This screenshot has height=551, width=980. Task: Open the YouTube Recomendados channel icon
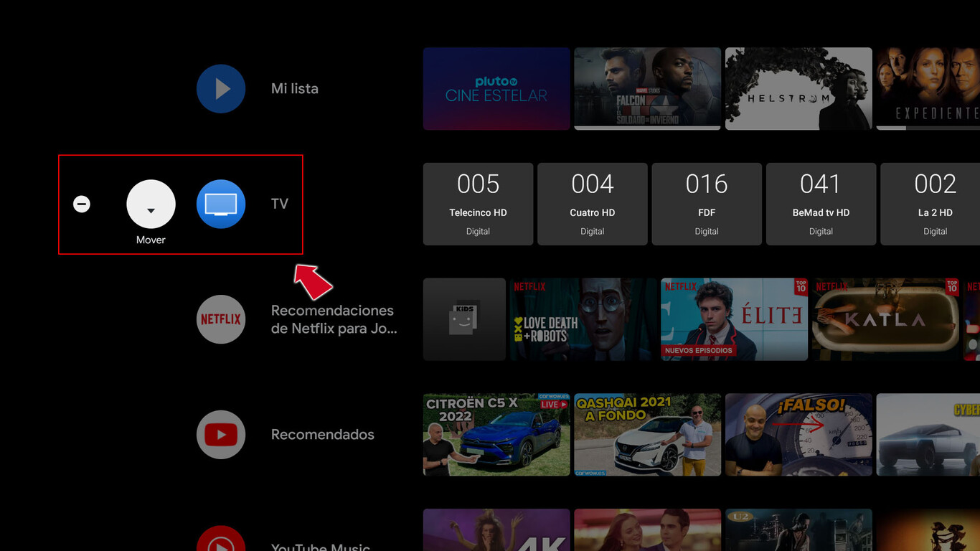tap(221, 435)
